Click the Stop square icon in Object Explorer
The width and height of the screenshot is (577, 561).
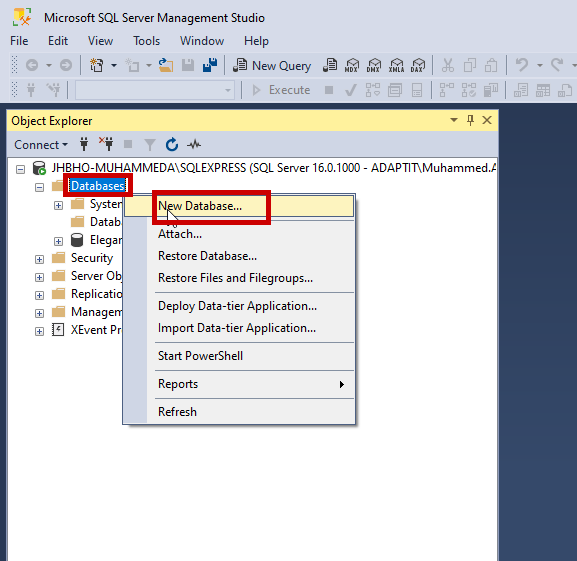(x=128, y=144)
